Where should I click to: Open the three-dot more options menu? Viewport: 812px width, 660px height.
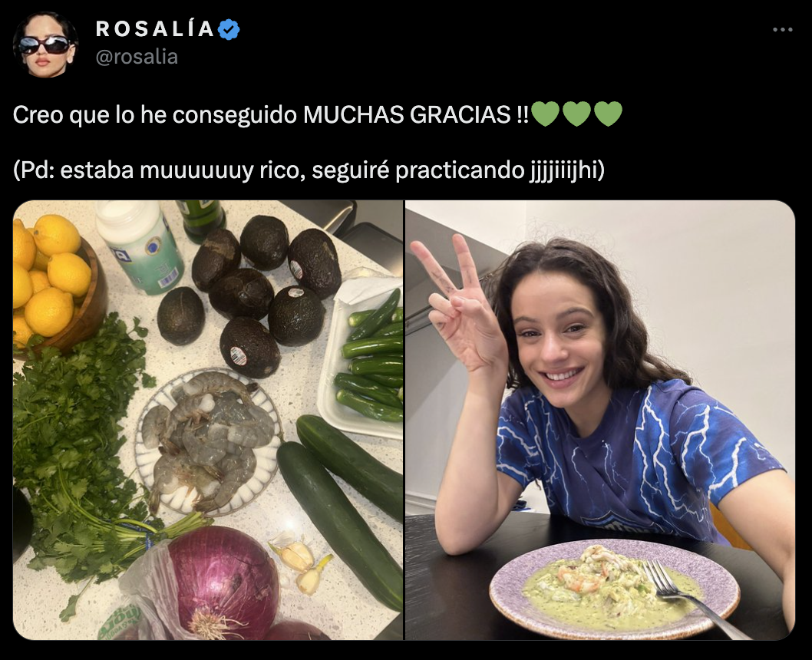[783, 30]
